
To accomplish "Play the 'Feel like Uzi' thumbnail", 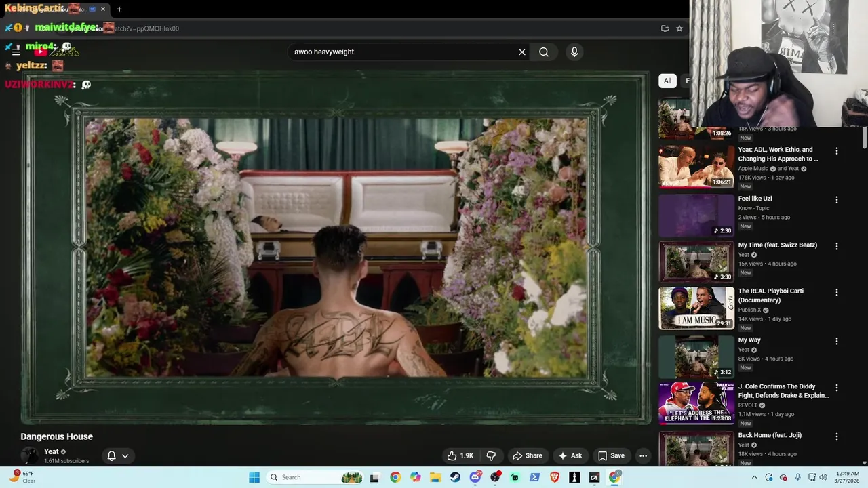I will pos(696,216).
